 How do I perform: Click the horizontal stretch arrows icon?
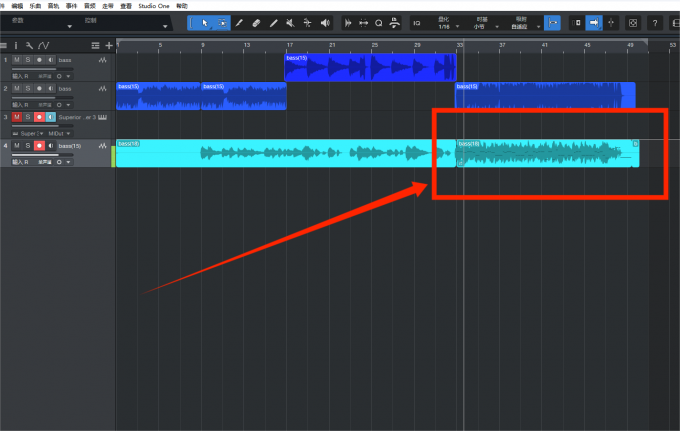point(363,23)
